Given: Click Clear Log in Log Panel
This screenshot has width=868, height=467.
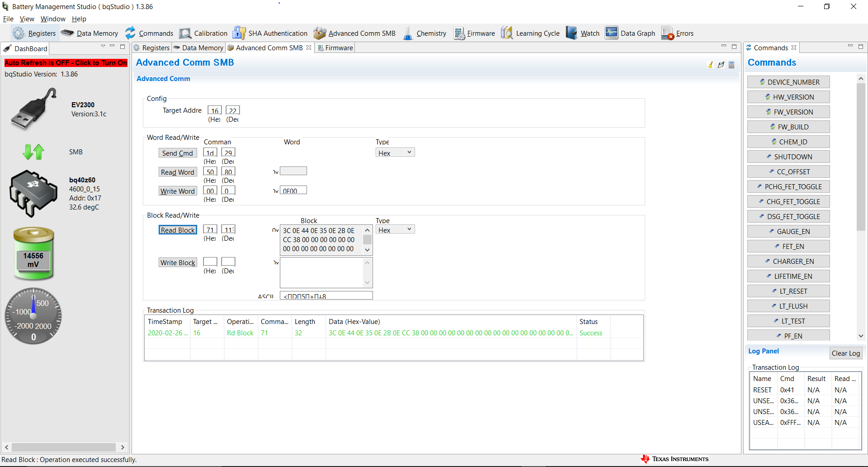Looking at the screenshot, I should [x=846, y=353].
